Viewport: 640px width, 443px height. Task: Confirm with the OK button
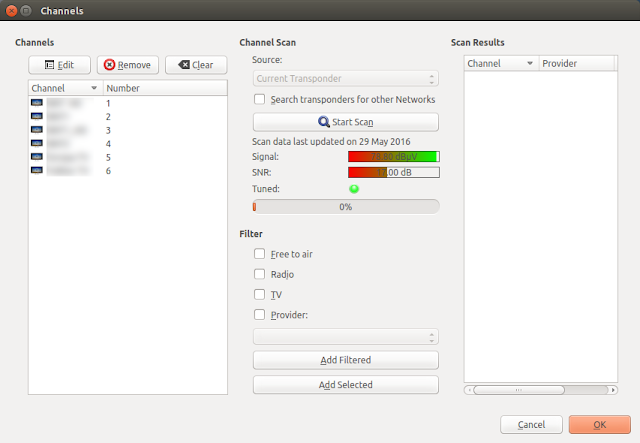click(600, 425)
